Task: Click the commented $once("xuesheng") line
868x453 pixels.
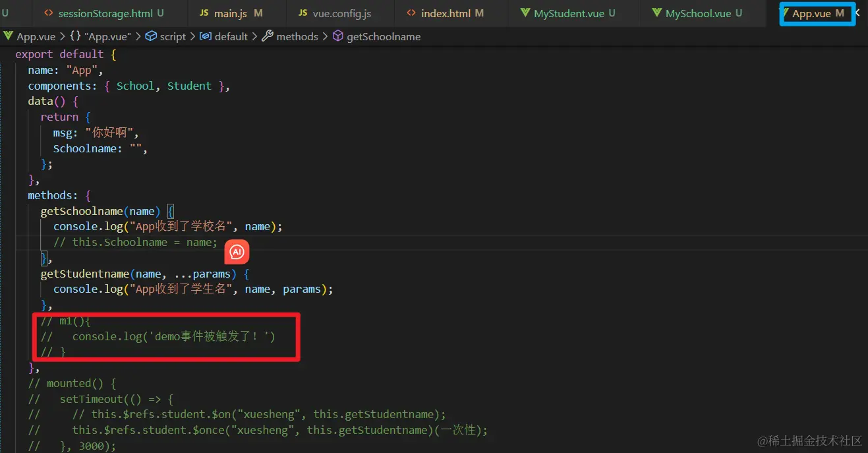Action: pos(258,430)
